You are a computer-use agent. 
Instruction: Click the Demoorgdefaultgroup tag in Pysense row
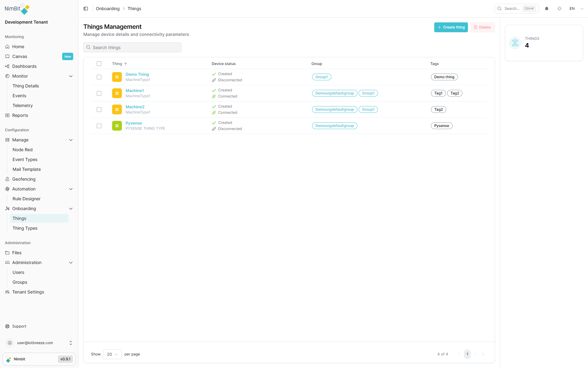point(334,126)
